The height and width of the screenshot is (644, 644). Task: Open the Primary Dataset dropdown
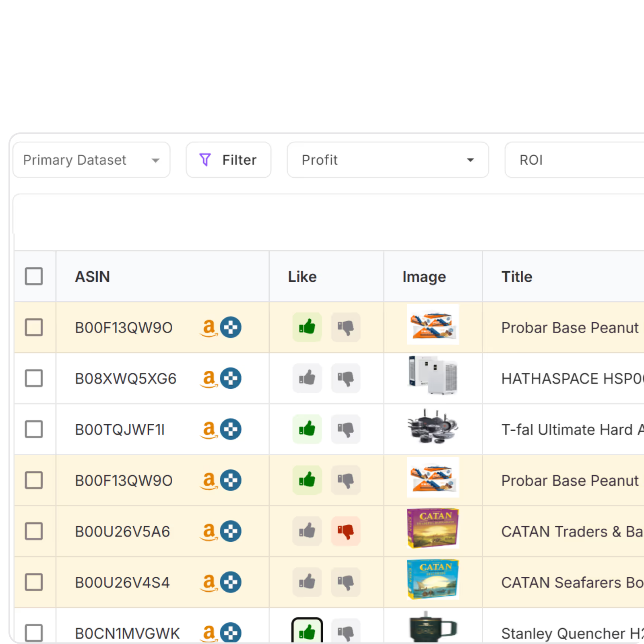tap(92, 160)
